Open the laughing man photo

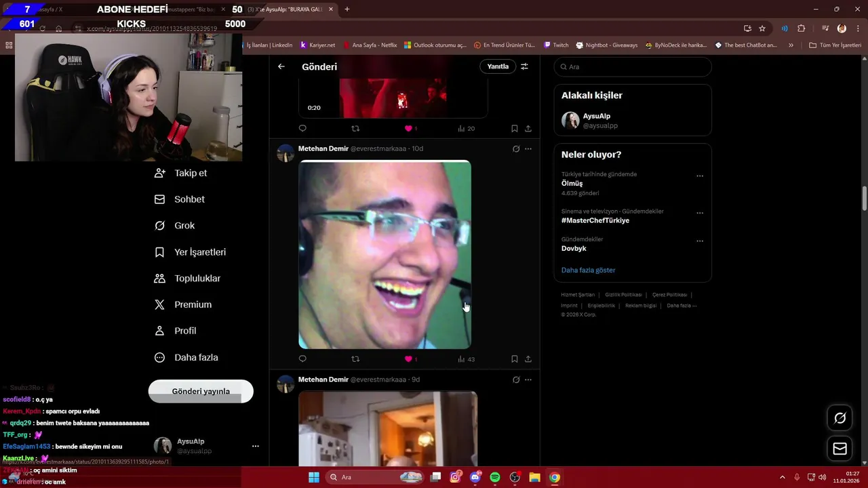tap(384, 255)
